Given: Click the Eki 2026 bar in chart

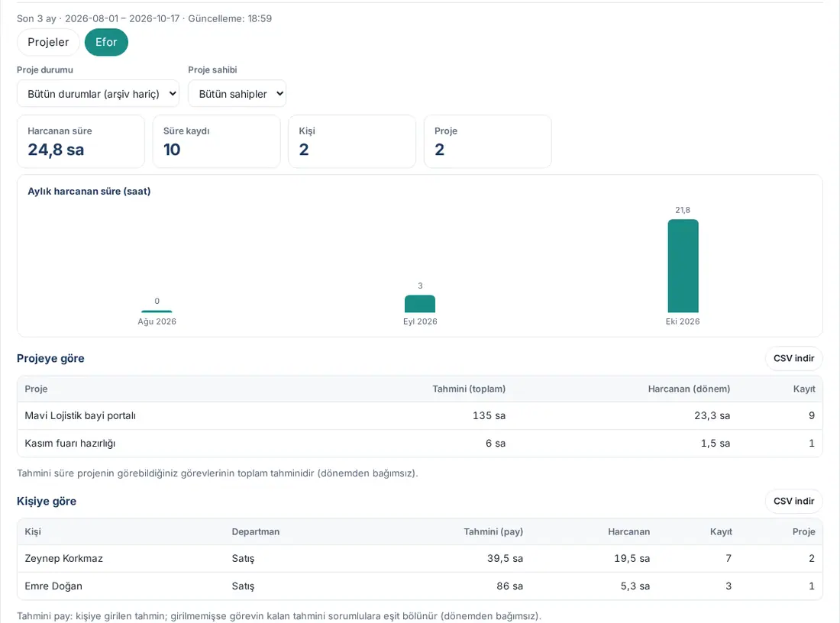Looking at the screenshot, I should tap(683, 266).
